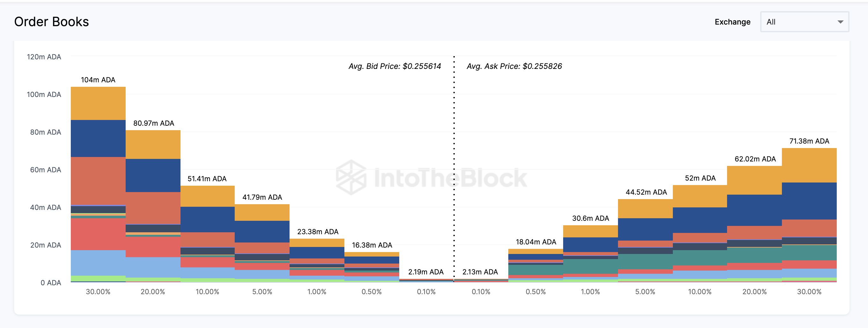
Task: Click the Exchange field label
Action: coord(732,22)
